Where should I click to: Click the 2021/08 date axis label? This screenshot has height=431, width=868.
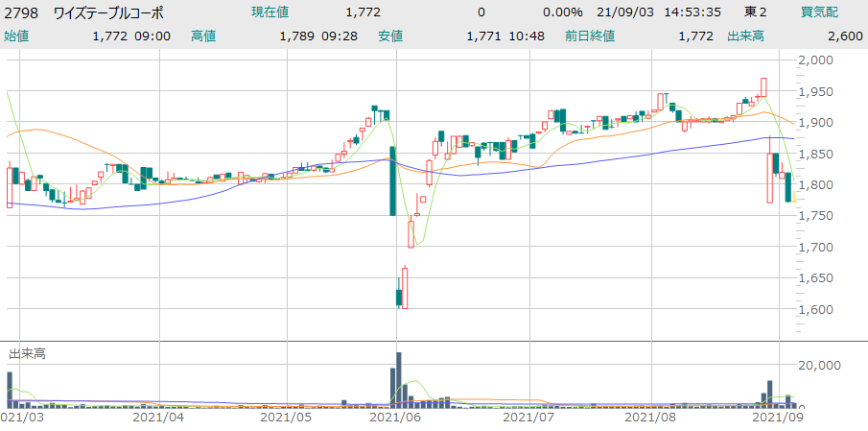tap(652, 418)
